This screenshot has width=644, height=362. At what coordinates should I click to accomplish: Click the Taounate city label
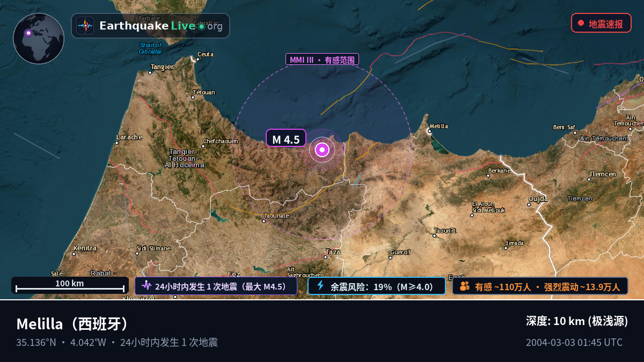(276, 216)
